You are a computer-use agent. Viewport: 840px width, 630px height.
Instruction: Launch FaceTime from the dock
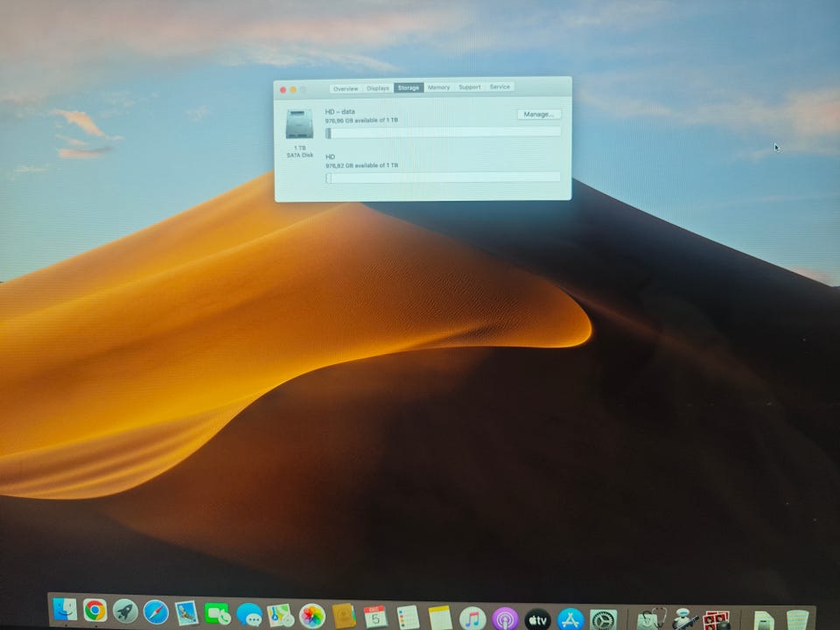tap(218, 613)
